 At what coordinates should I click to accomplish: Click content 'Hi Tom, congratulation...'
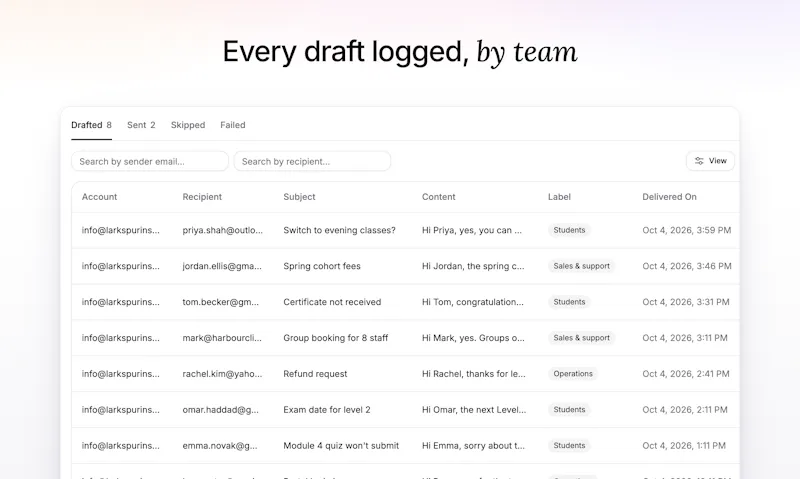coord(472,302)
